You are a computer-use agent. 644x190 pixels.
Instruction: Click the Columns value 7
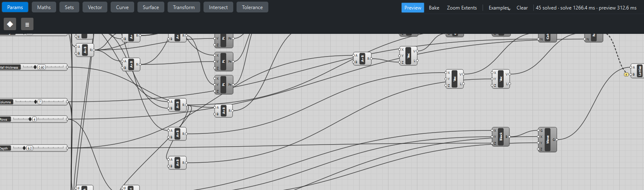pyautogui.click(x=40, y=102)
